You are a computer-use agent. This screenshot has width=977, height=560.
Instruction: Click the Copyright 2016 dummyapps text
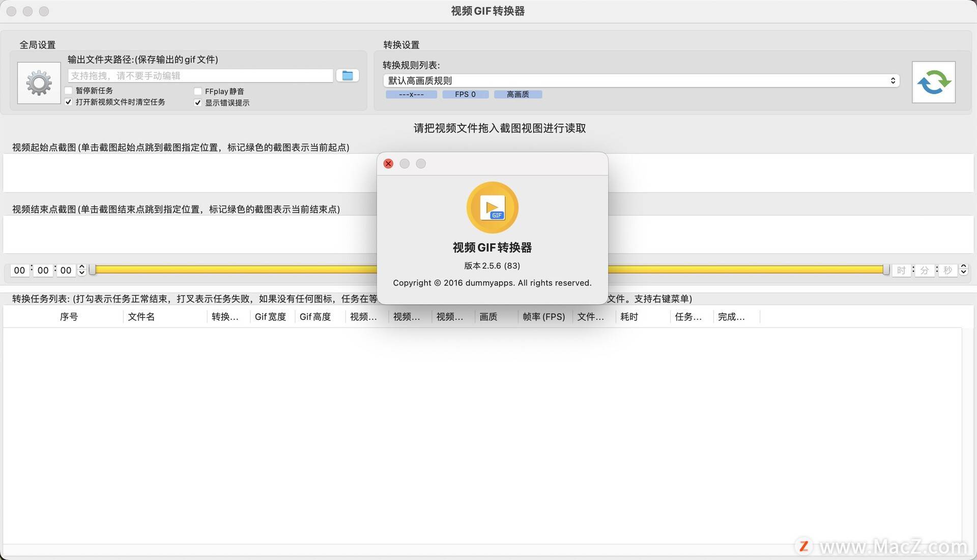point(492,283)
